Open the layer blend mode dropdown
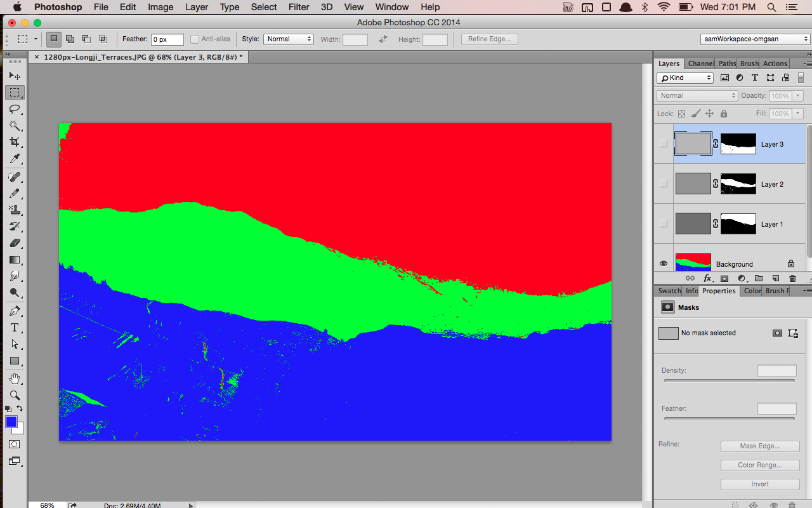The width and height of the screenshot is (812, 508). (x=697, y=96)
